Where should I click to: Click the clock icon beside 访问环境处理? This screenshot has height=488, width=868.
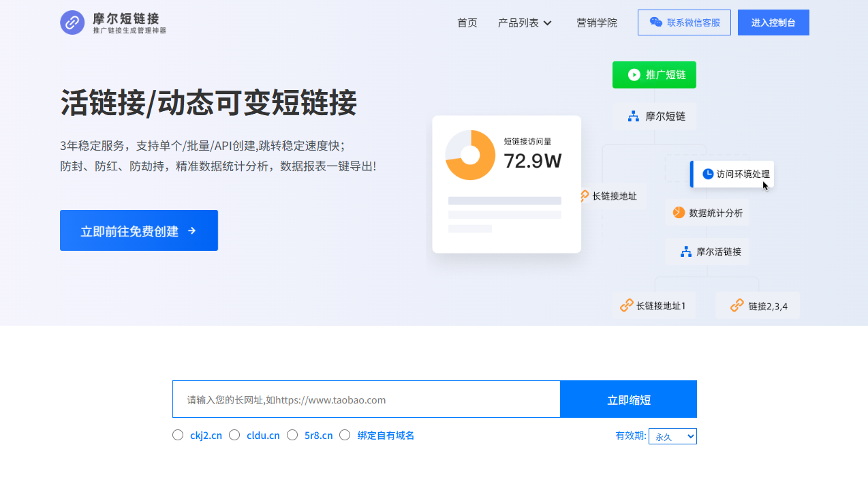(x=708, y=174)
